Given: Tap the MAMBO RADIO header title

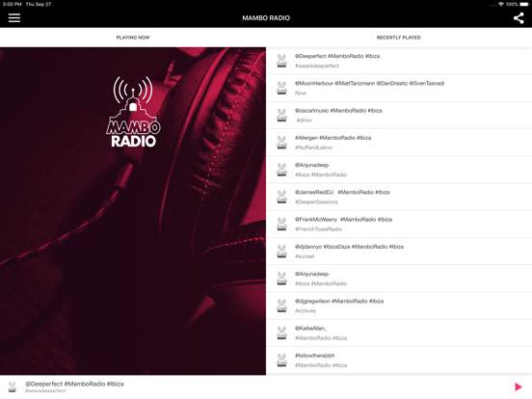Looking at the screenshot, I should [x=266, y=18].
